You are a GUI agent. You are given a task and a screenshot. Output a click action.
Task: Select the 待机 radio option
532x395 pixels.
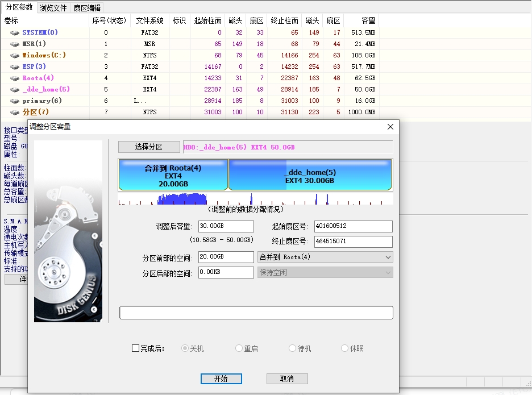292,348
